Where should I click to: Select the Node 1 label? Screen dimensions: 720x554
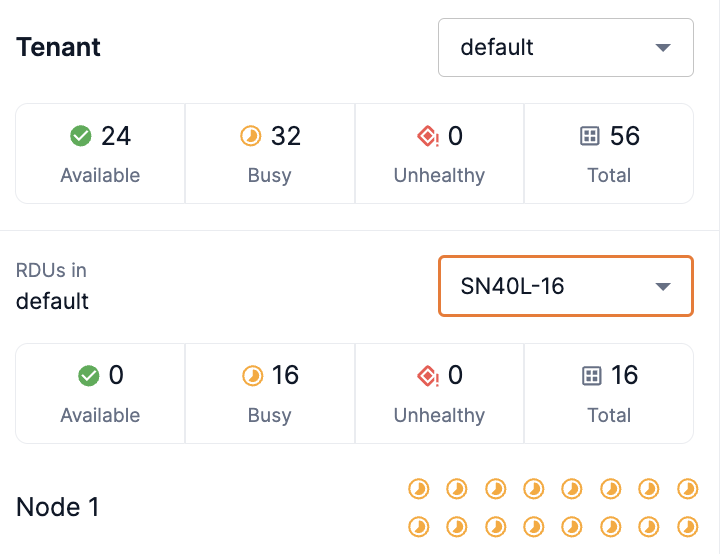tap(57, 507)
